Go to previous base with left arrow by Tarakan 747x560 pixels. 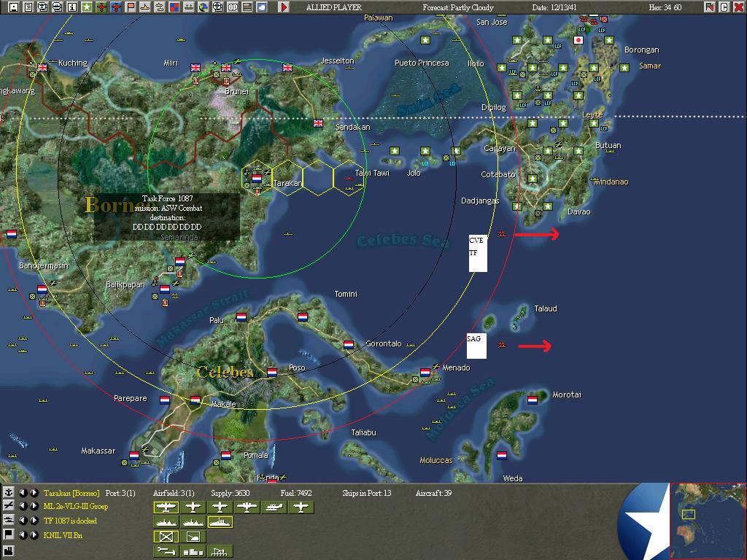click(x=23, y=492)
